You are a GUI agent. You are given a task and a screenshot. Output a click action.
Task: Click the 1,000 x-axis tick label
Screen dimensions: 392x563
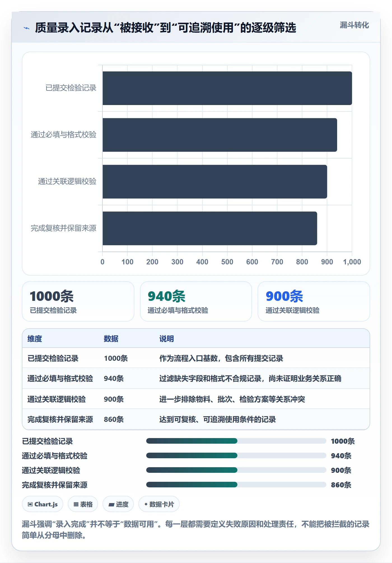click(x=352, y=262)
